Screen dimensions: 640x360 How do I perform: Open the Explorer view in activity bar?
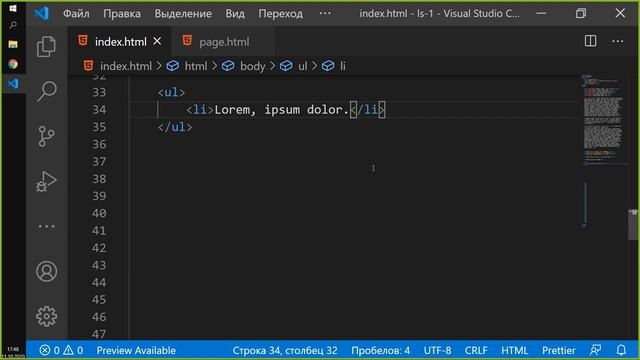[47, 47]
